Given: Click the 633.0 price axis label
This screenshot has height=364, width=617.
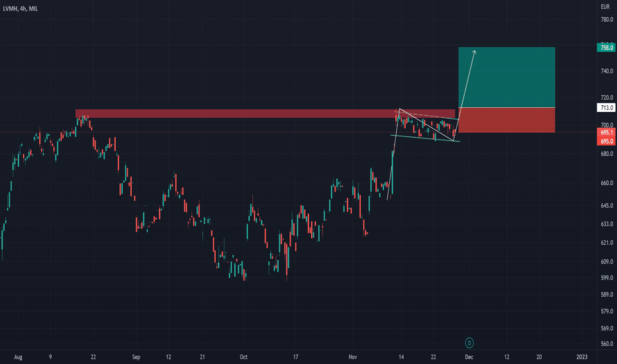Looking at the screenshot, I should tap(607, 224).
